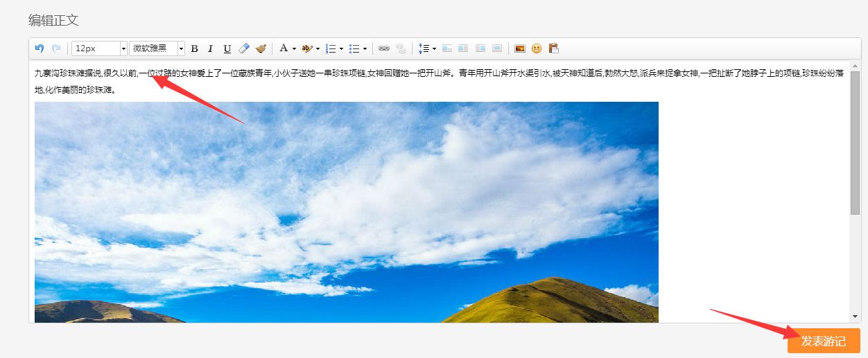868x358 pixels.
Task: Click the bulleted list icon
Action: point(354,48)
